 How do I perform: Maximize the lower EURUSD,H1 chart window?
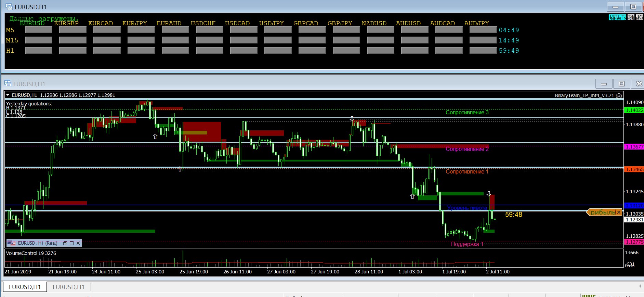point(621,84)
